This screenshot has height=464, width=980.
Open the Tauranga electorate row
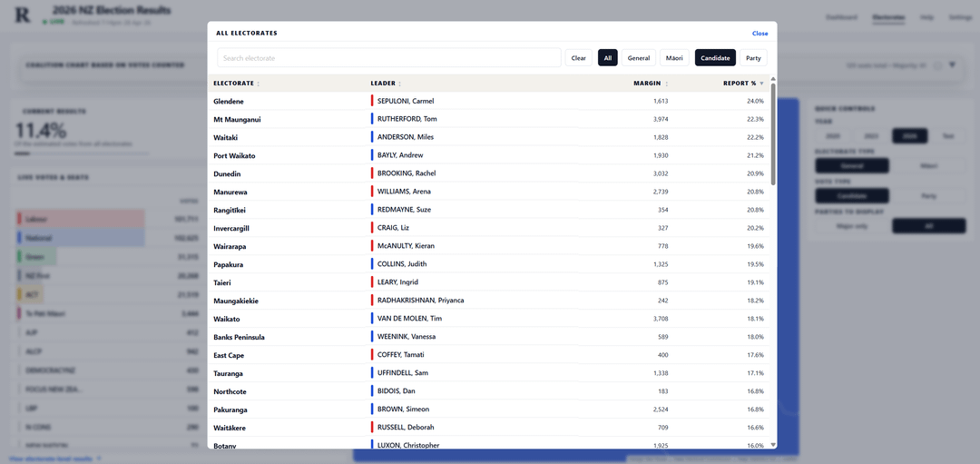click(x=229, y=373)
